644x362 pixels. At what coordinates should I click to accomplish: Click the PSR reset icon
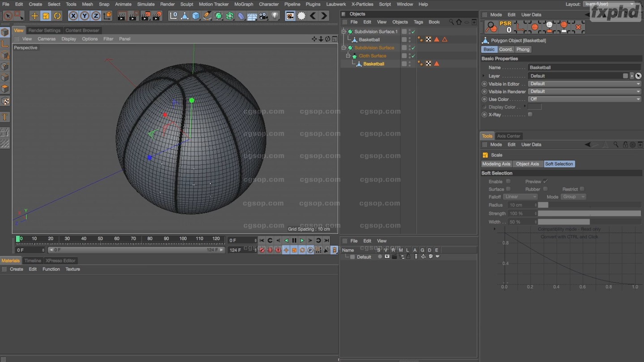pos(506,27)
